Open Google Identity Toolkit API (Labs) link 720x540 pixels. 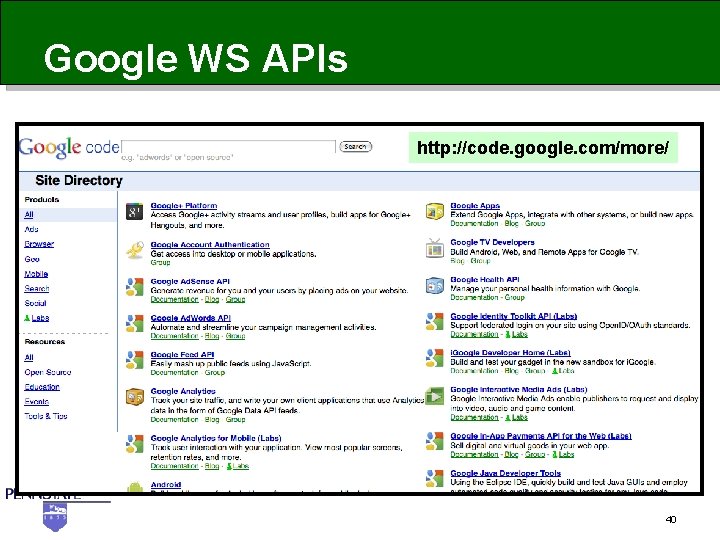point(513,316)
